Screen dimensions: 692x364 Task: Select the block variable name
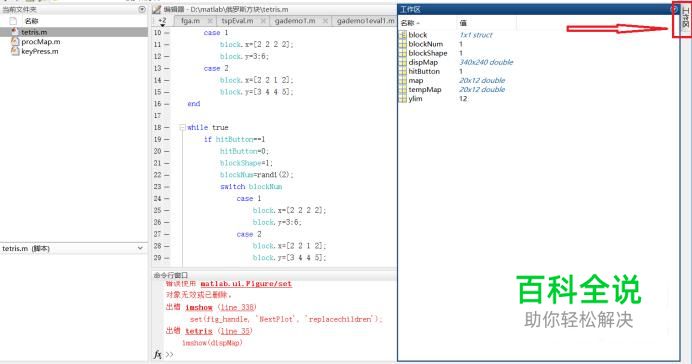click(417, 35)
